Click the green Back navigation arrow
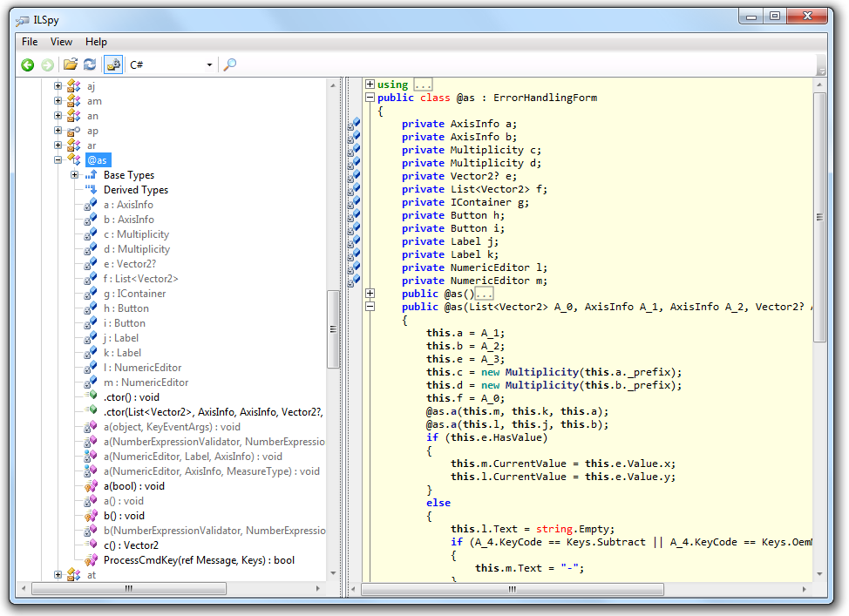Screen dimensions: 849x616 [27, 65]
